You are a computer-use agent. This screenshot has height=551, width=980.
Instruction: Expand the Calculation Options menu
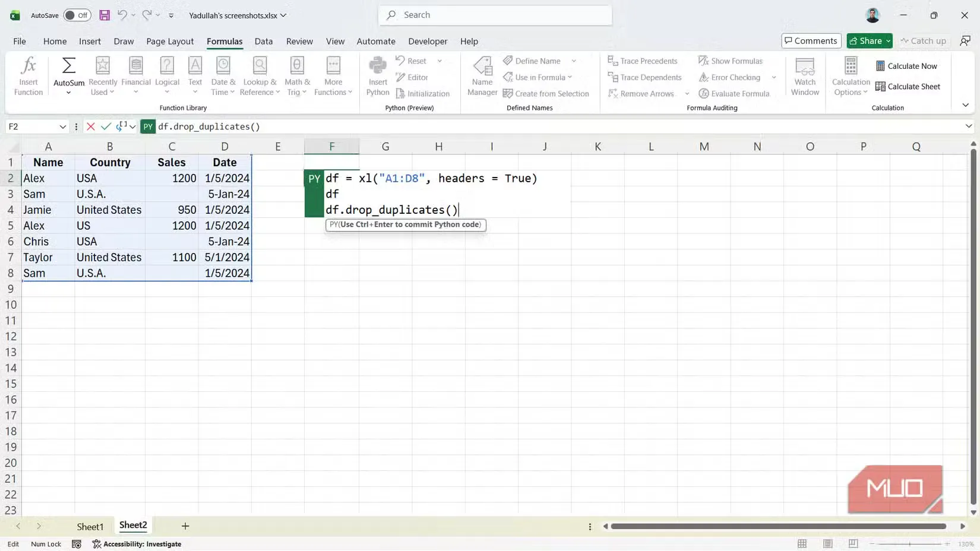[x=850, y=76]
